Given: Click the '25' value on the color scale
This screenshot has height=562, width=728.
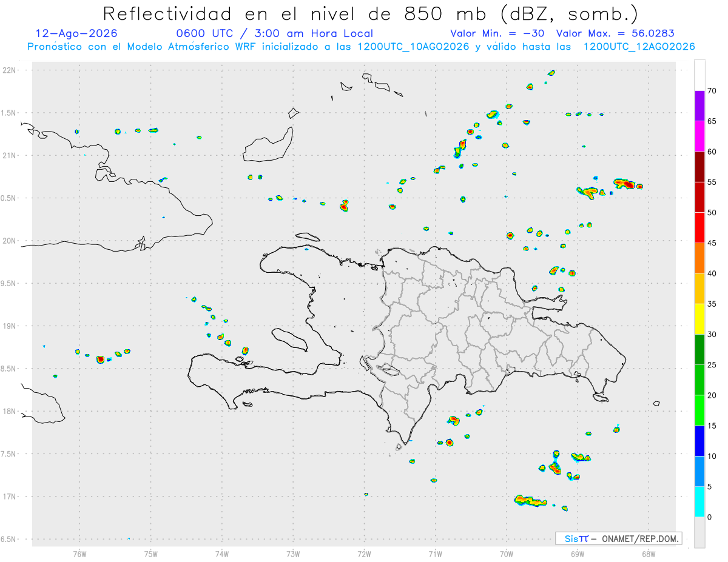Looking at the screenshot, I should coord(712,365).
